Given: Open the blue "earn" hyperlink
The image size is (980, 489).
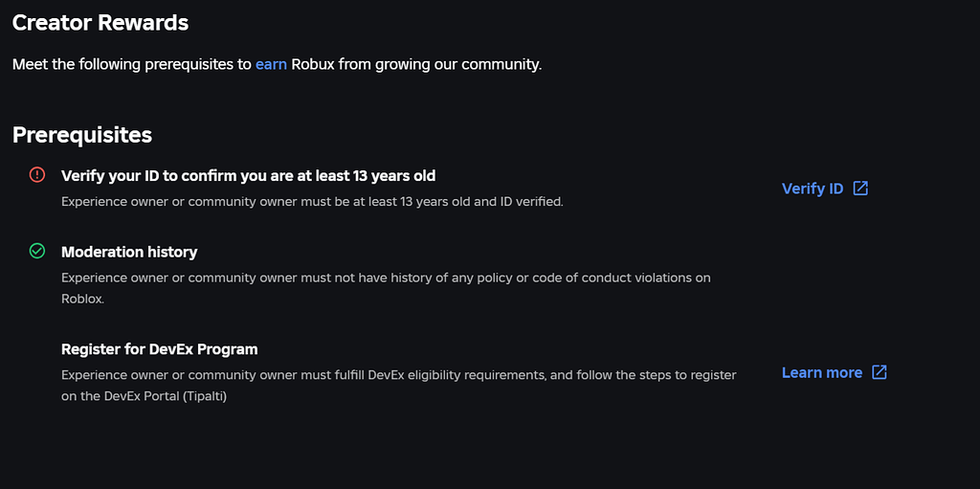Looking at the screenshot, I should pos(271,65).
